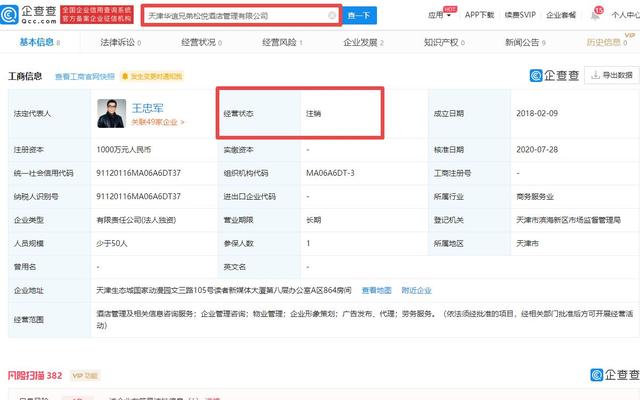Click the company search input field

coord(241,16)
